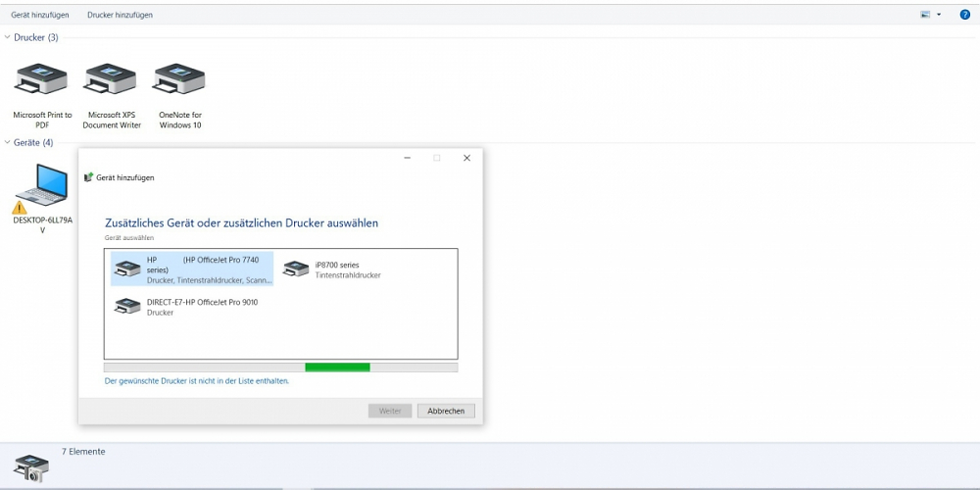Click the 'DESKTOP-6LL79AV' device name label

(42, 225)
